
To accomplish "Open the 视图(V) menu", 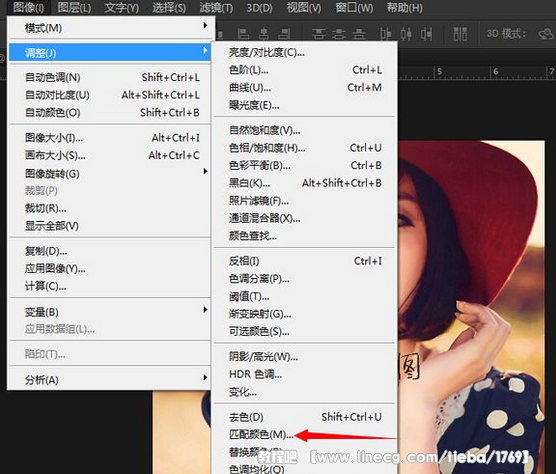I will 304,7.
